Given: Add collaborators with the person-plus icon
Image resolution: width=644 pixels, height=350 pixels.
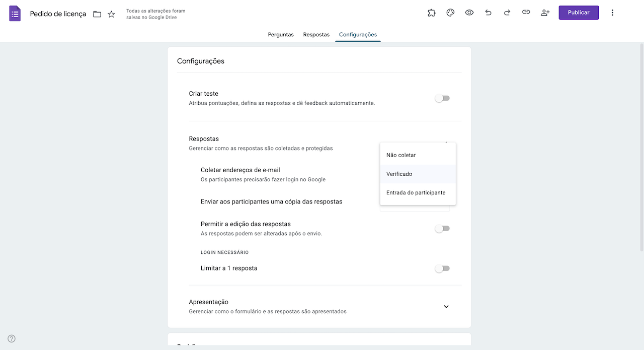Looking at the screenshot, I should click(545, 13).
